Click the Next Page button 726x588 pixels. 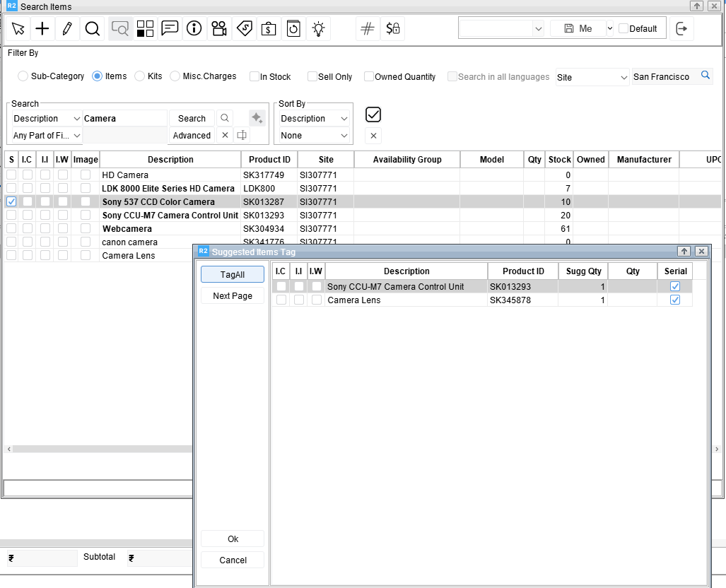[233, 296]
